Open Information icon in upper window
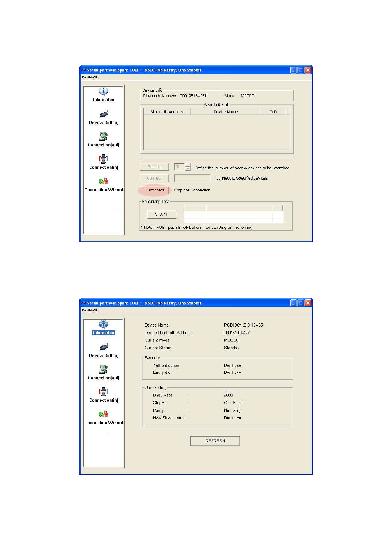The width and height of the screenshot is (392, 555). (104, 92)
